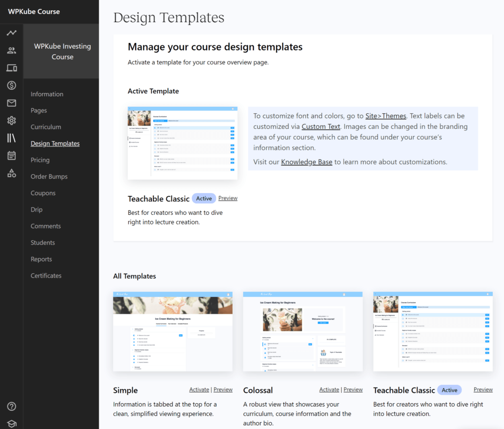Open the Curriculum menu item
Image resolution: width=504 pixels, height=429 pixels.
(46, 127)
